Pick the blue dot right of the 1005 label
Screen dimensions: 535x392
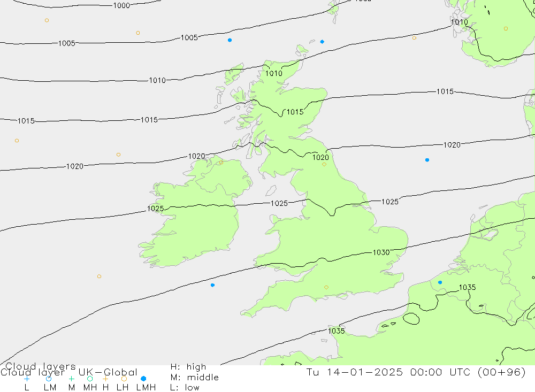click(x=230, y=40)
